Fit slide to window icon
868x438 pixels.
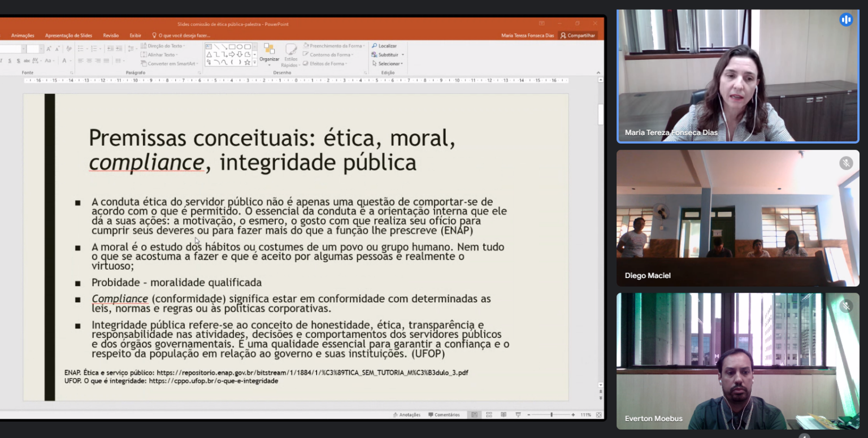point(598,415)
